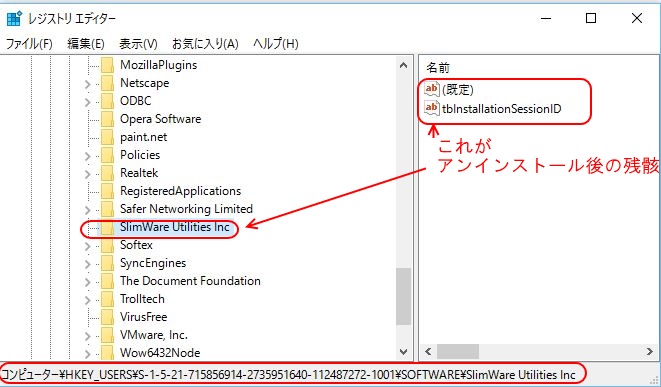Click the Netscape folder icon
The height and width of the screenshot is (387, 661).
click(x=107, y=83)
